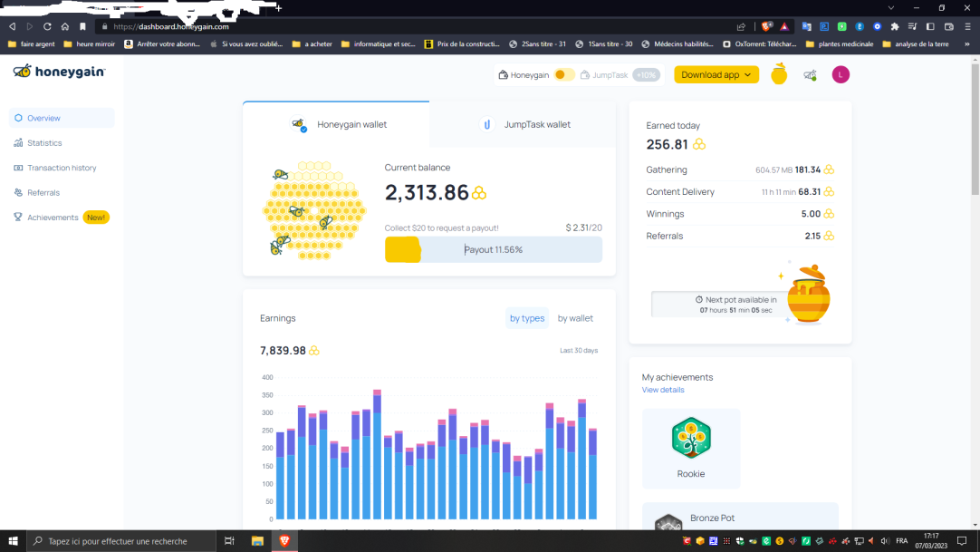Expand the tab search chevron
This screenshot has width=980, height=552.
pos(891,8)
